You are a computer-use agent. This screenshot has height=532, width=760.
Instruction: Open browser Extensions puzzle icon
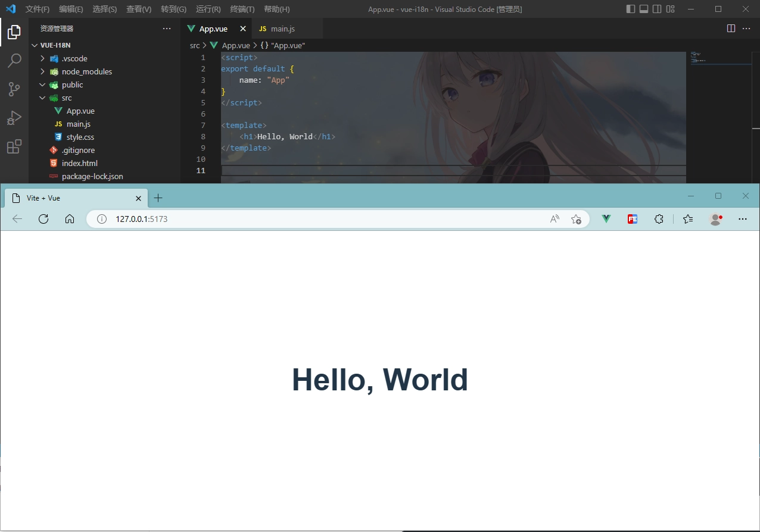tap(659, 219)
